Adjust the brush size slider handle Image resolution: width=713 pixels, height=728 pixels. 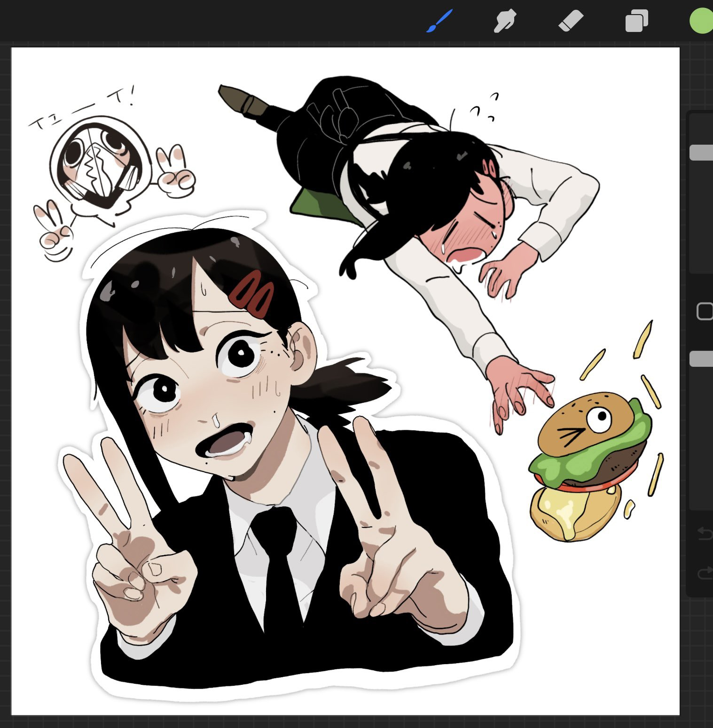(x=701, y=153)
